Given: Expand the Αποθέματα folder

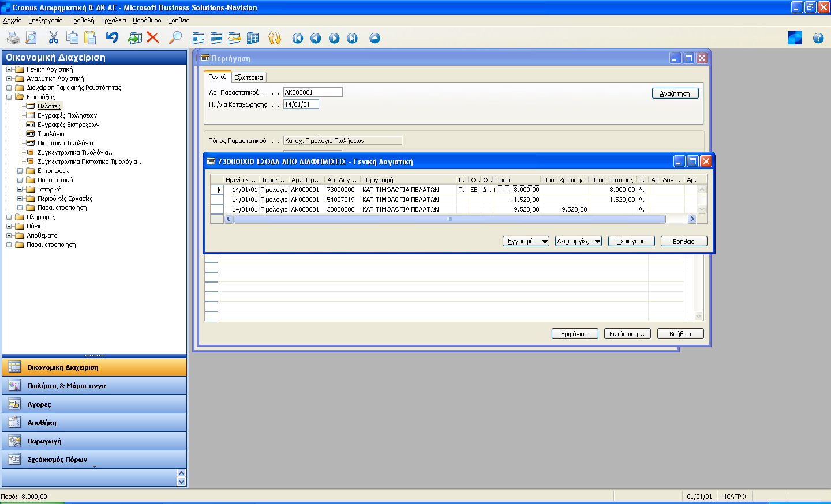Looking at the screenshot, I should click(9, 235).
